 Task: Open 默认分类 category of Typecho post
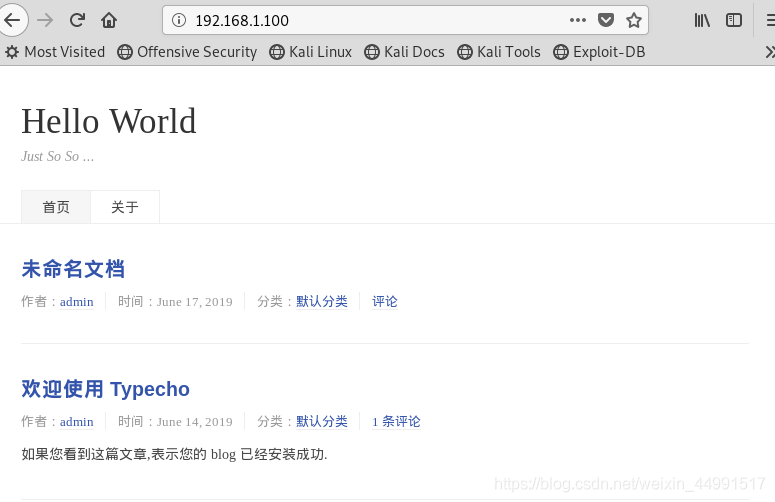pyautogui.click(x=322, y=421)
